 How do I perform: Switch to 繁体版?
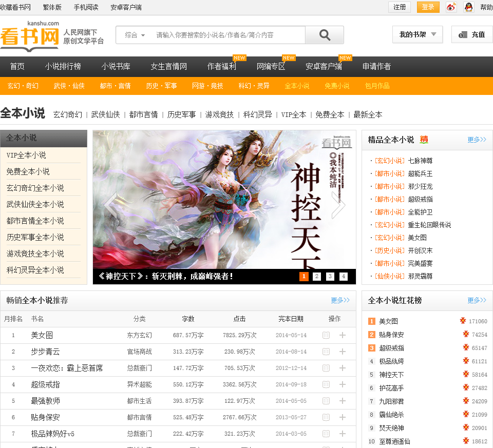point(52,7)
